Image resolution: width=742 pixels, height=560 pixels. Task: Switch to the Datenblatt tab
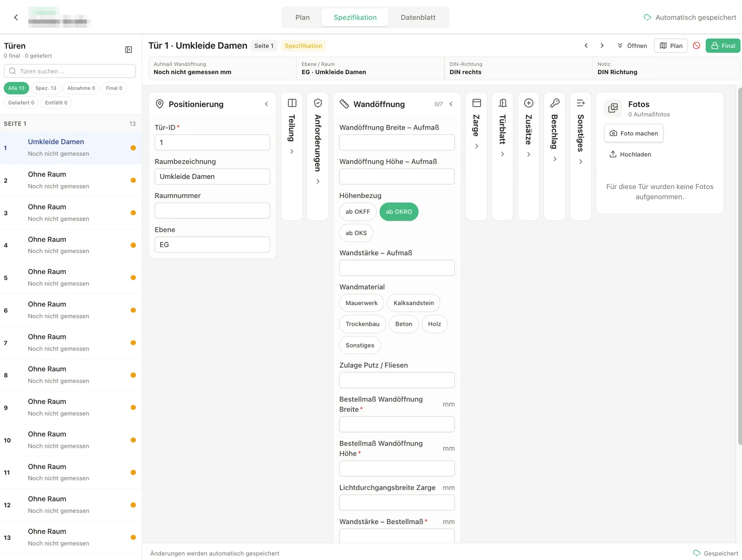coord(418,18)
